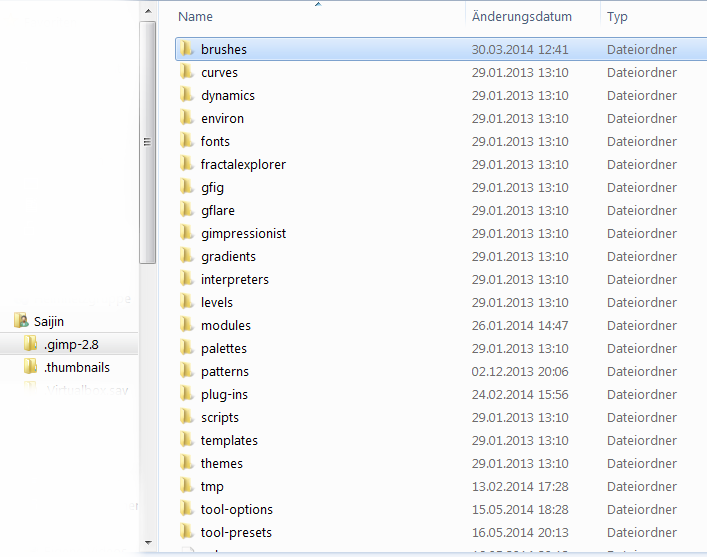Click the curves folder icon

click(186, 72)
